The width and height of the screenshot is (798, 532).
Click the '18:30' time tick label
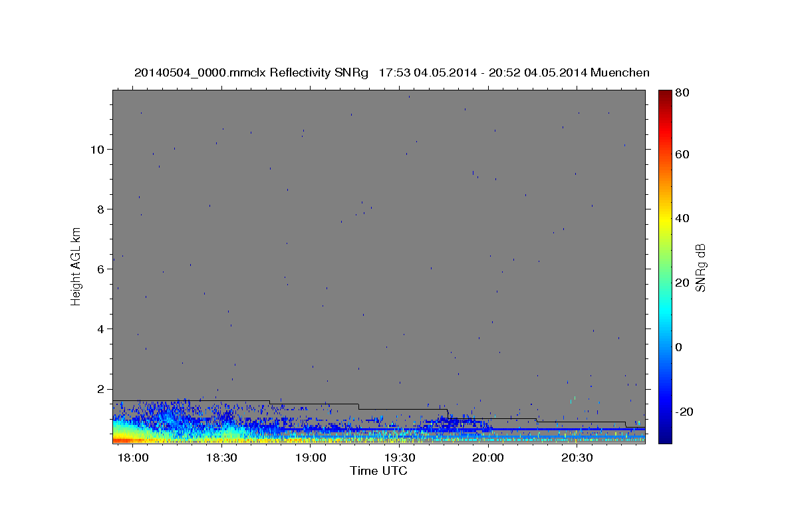click(222, 458)
